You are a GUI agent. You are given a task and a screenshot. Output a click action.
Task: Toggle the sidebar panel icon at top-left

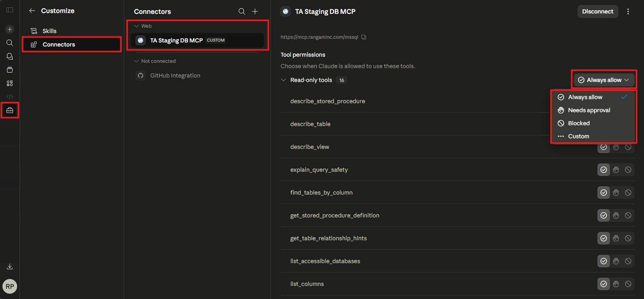[x=10, y=10]
